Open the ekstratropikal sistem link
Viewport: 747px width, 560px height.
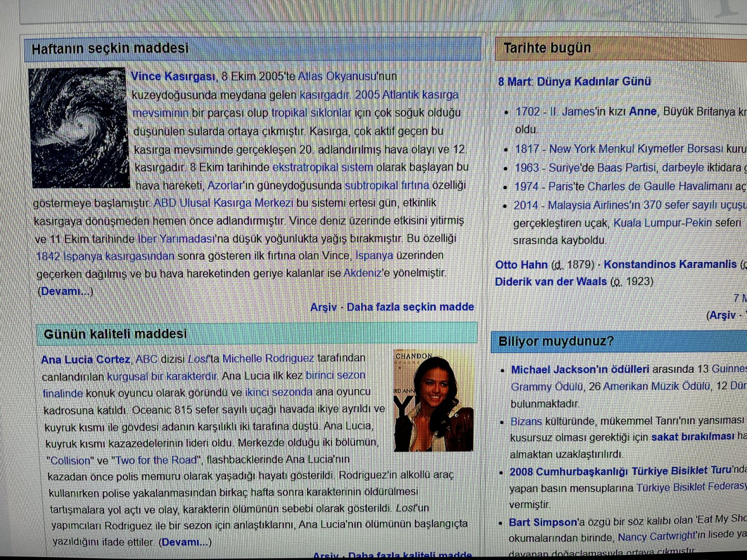tap(323, 167)
